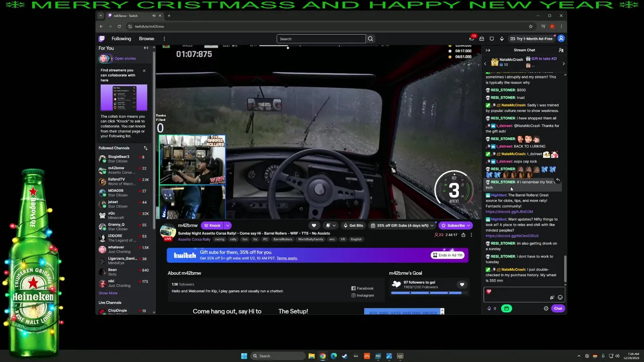The width and height of the screenshot is (644, 362).
Task: Open the Twitch home logo
Action: pos(102,39)
